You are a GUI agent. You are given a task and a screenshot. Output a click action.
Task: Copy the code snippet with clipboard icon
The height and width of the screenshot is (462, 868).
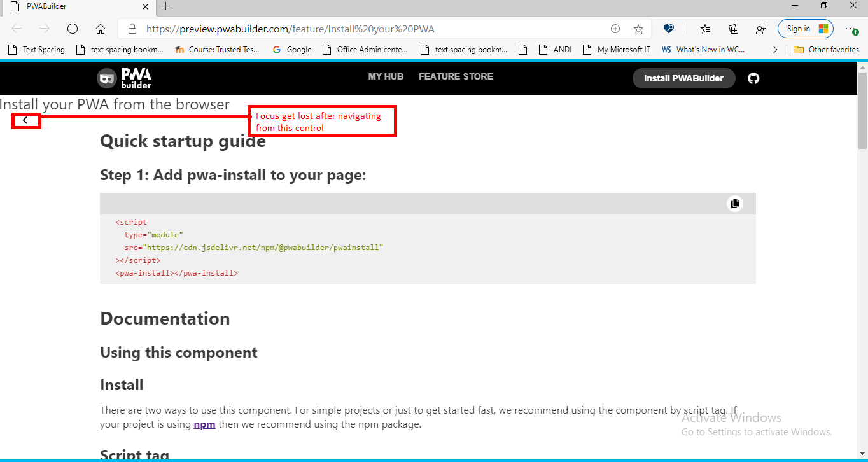point(735,203)
